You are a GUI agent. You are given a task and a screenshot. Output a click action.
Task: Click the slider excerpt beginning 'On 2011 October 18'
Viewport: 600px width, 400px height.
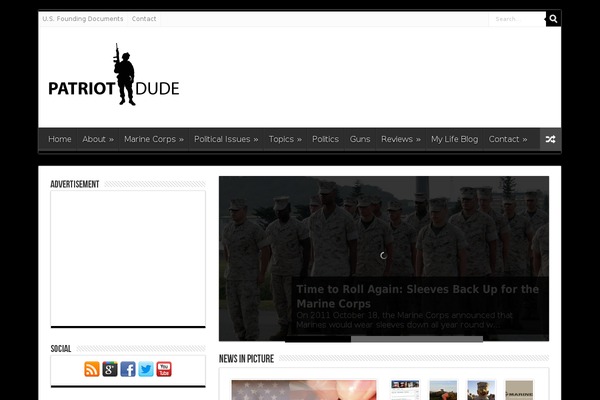pyautogui.click(x=404, y=320)
